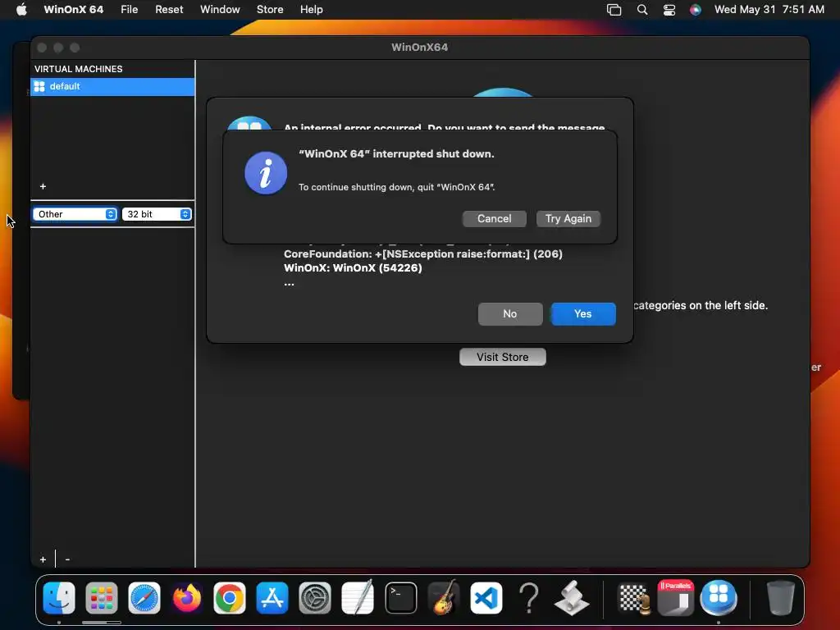Open Terminal from the Dock
840x630 pixels.
click(400, 598)
